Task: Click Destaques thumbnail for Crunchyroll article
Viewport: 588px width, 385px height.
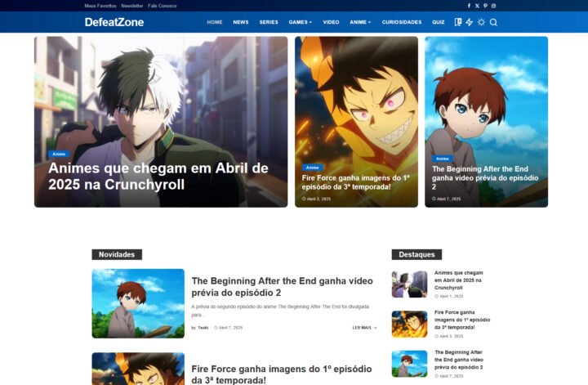Action: point(409,284)
